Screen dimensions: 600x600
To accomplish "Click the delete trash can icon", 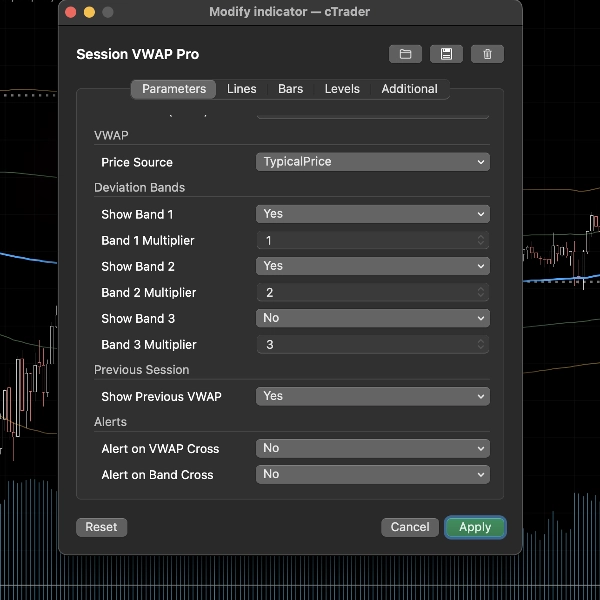I will coord(487,54).
